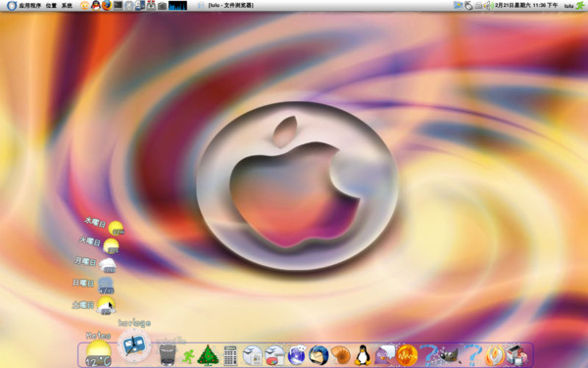Open the volume speaker applet
Screen dimensions: 588x368
487,6
